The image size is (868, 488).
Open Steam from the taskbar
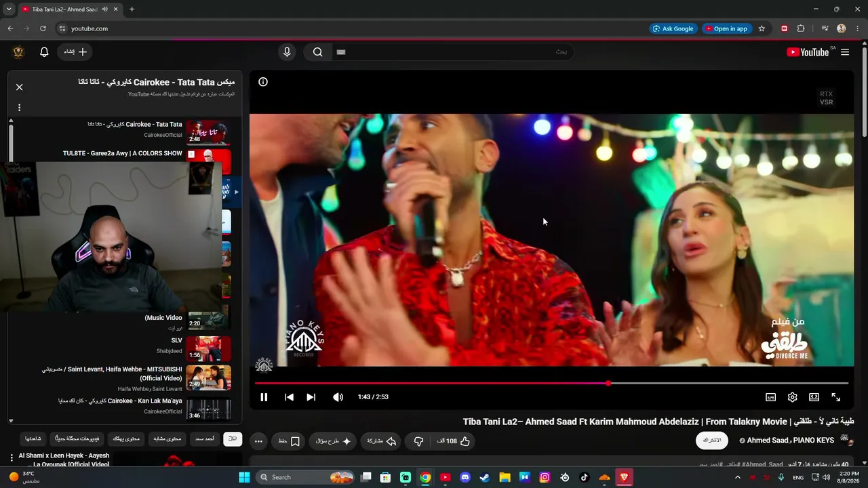pos(485,477)
